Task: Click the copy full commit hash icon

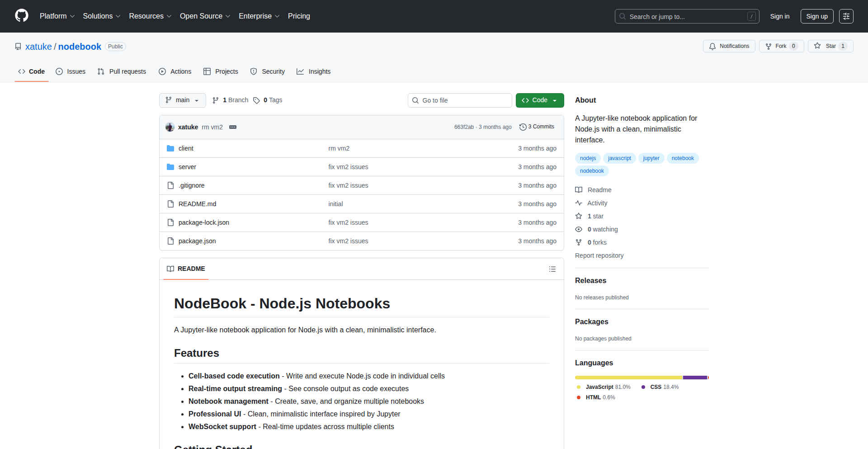Action: click(233, 127)
